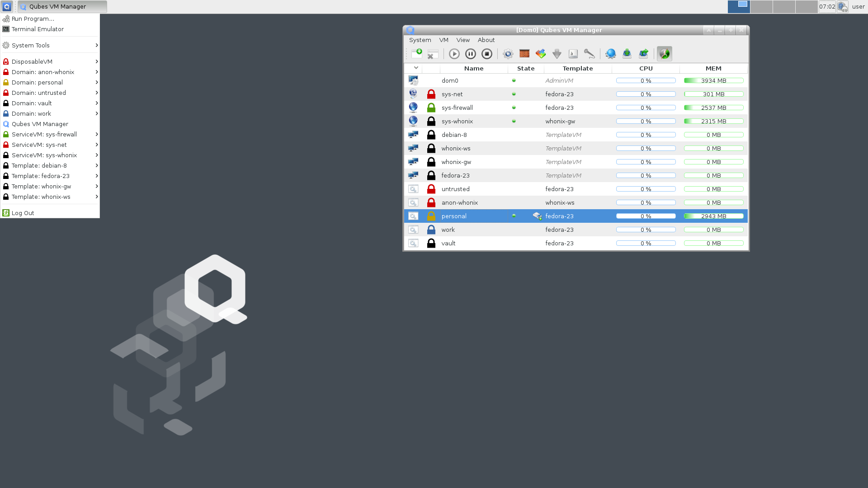
Task: Click the green lock label of sys-firewall
Action: click(x=431, y=108)
